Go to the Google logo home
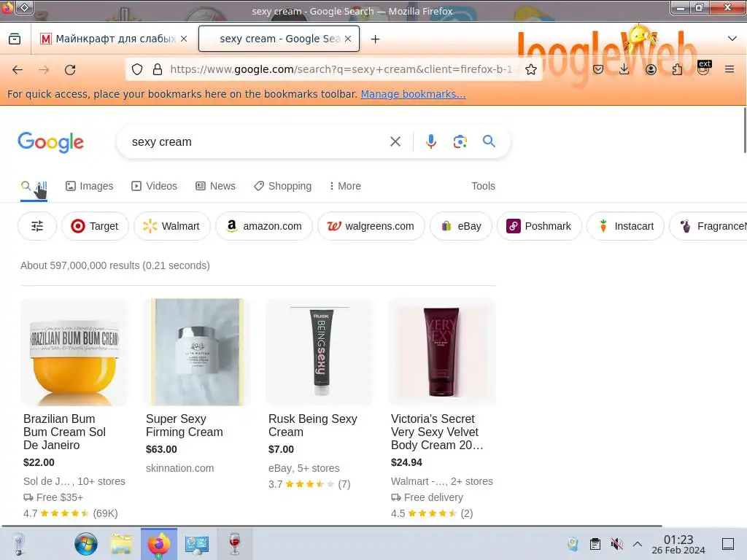 coord(51,142)
